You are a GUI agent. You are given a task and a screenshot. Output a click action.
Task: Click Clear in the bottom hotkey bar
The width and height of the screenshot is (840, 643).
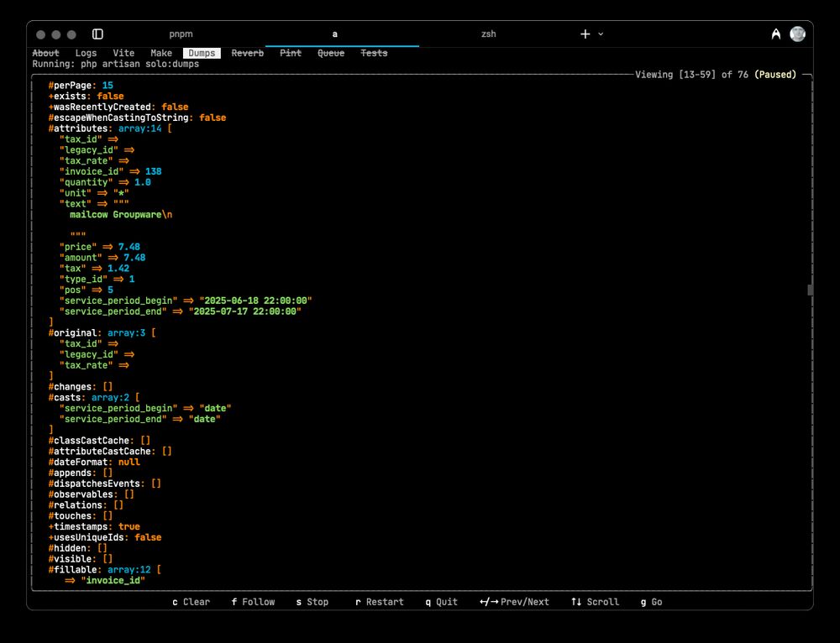(x=191, y=602)
